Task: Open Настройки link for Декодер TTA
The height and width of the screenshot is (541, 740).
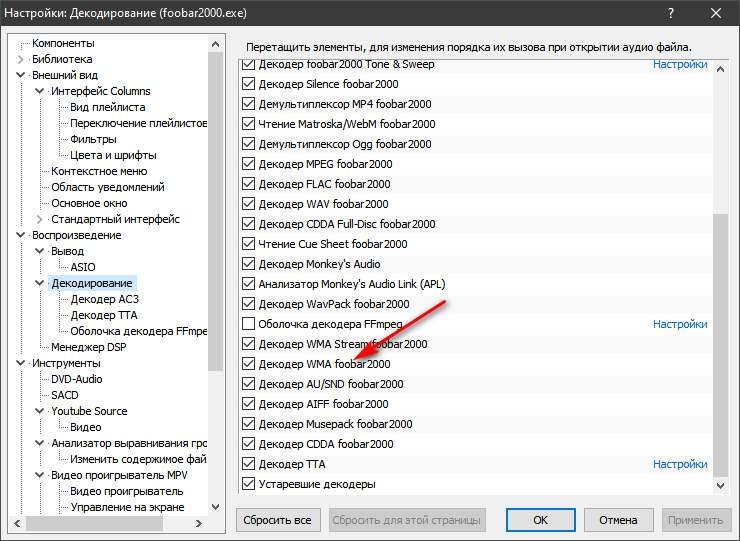Action: click(680, 464)
